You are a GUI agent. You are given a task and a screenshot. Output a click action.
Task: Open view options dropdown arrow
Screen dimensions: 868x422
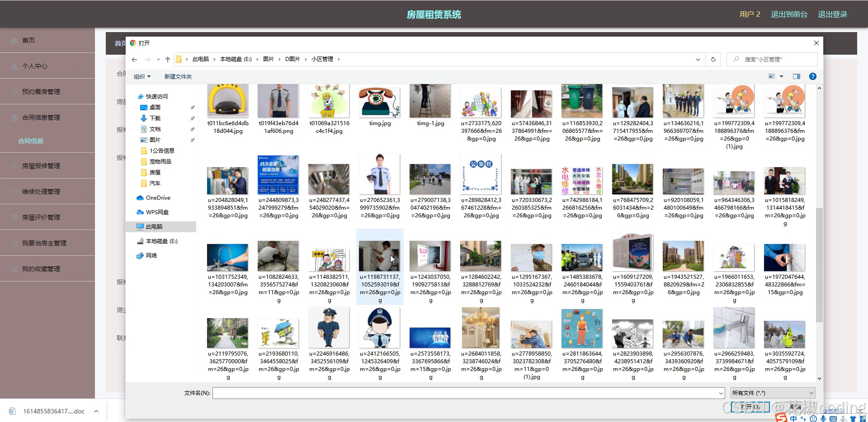click(x=781, y=76)
